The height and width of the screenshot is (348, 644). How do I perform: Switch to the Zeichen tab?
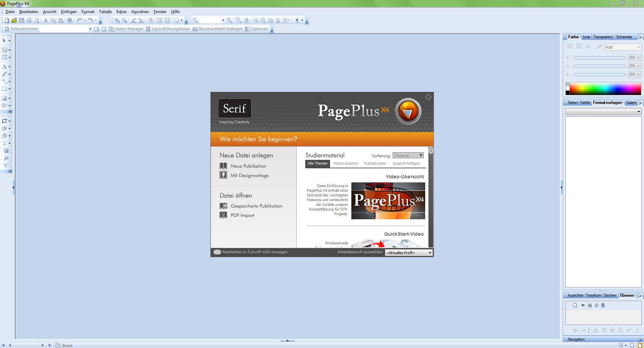(x=609, y=295)
